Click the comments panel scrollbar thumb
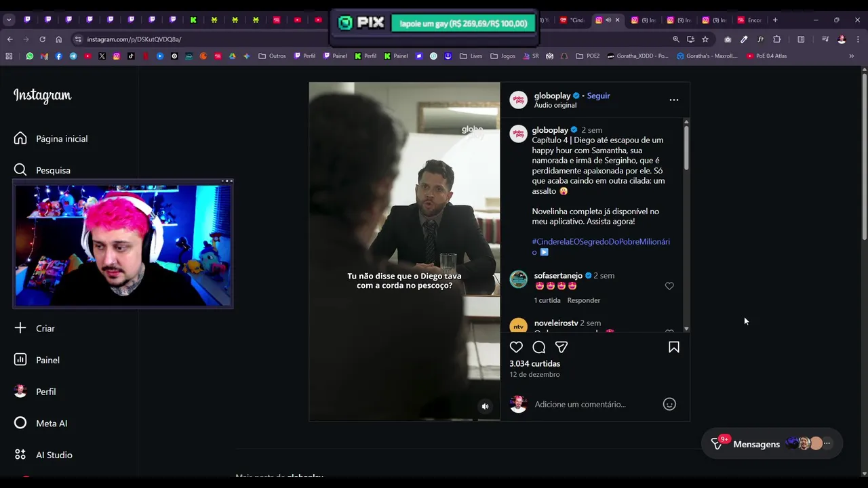 click(x=686, y=146)
